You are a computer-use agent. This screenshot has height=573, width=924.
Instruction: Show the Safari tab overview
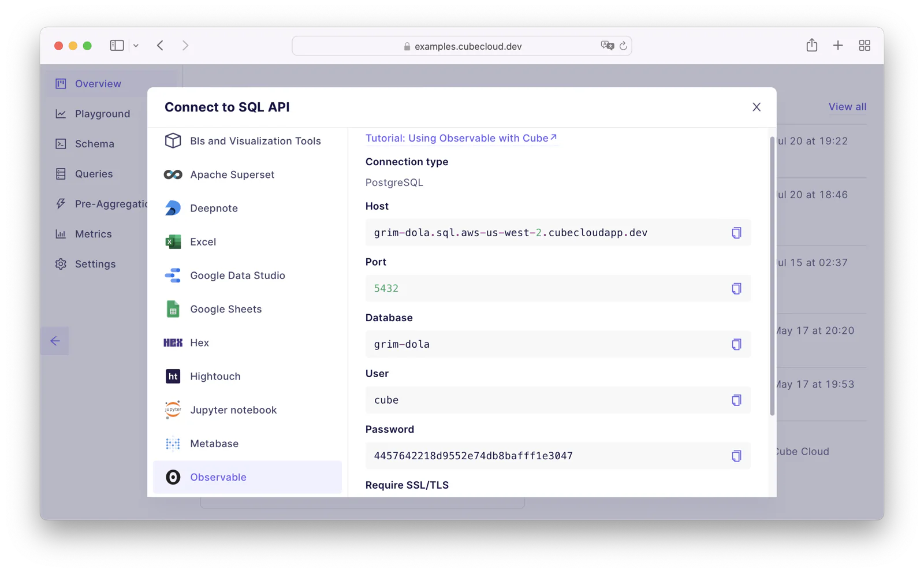(x=865, y=45)
